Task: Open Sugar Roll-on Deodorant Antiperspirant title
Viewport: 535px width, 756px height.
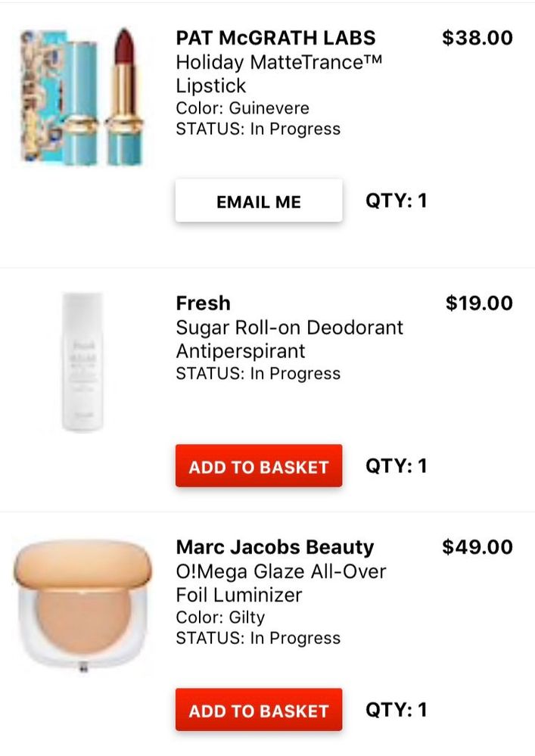Action: point(289,339)
